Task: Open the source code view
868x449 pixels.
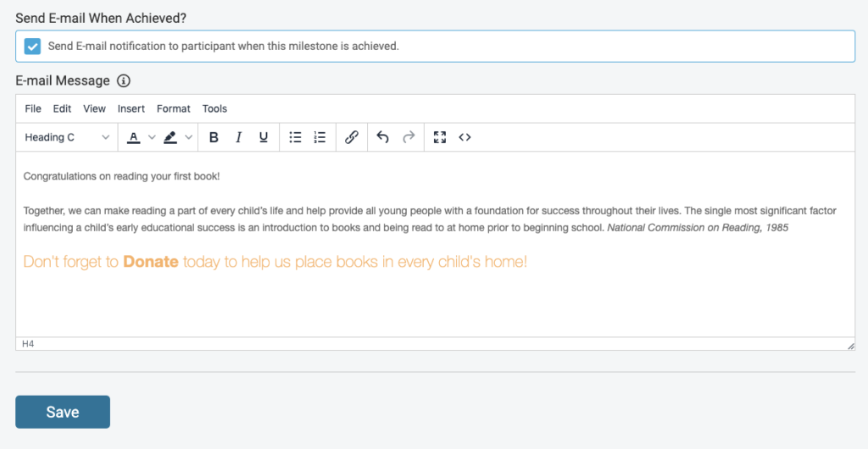Action: [465, 137]
